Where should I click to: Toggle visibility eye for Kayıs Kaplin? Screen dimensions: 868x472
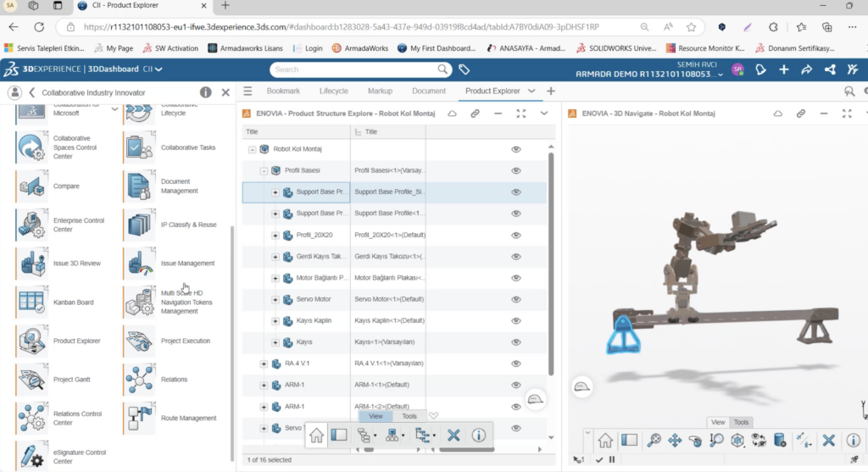(516, 321)
